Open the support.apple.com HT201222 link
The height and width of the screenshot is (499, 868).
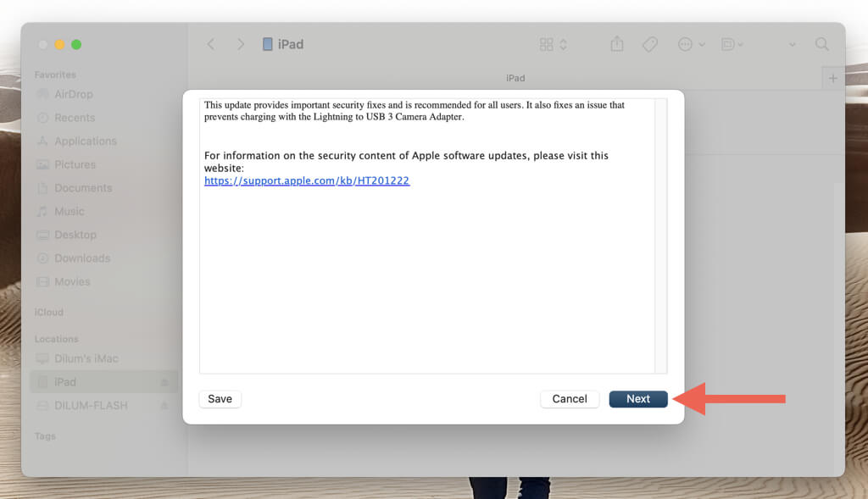point(307,181)
